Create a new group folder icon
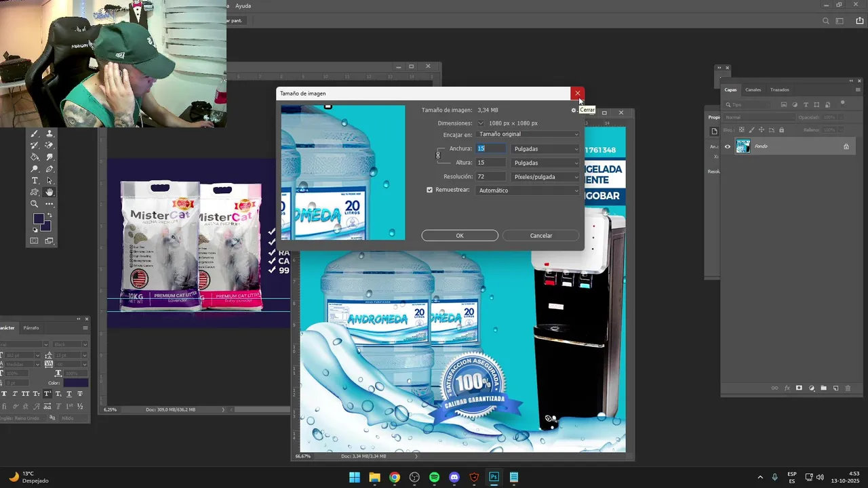Viewport: 868px width, 488px height. click(x=824, y=388)
